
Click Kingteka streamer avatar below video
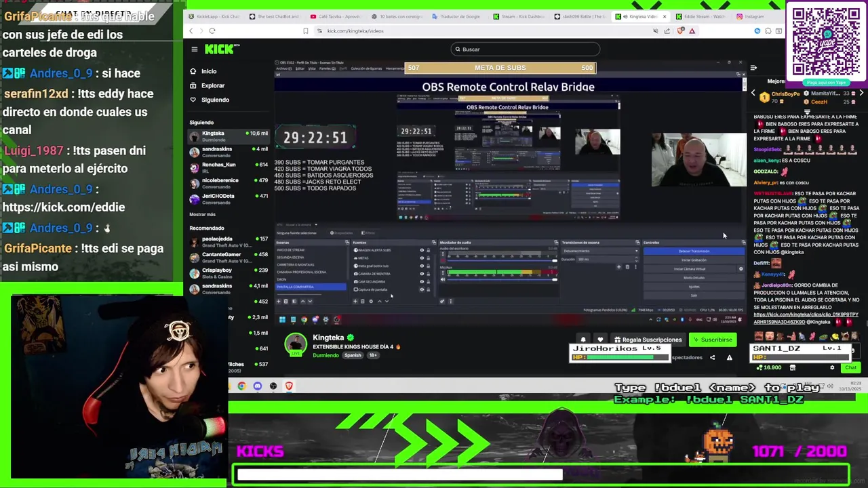pos(295,344)
